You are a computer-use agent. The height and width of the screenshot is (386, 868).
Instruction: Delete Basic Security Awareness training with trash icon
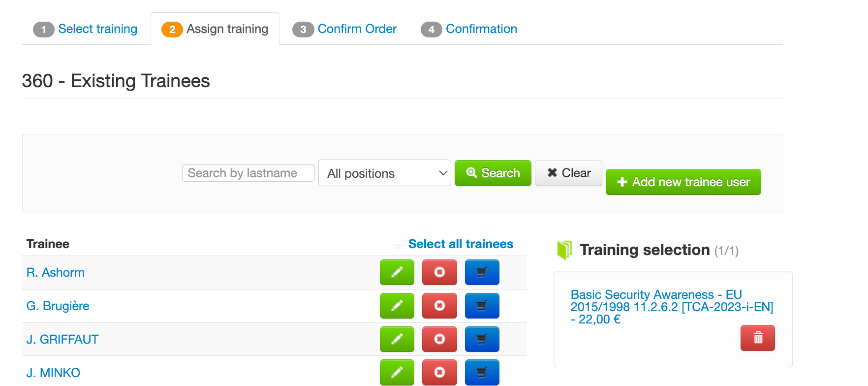pos(757,338)
